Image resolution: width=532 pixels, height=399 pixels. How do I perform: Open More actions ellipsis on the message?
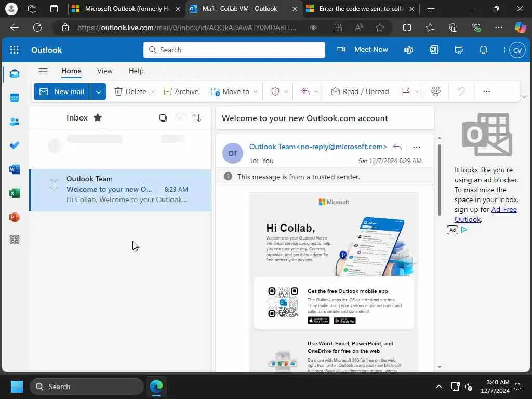coord(417,147)
